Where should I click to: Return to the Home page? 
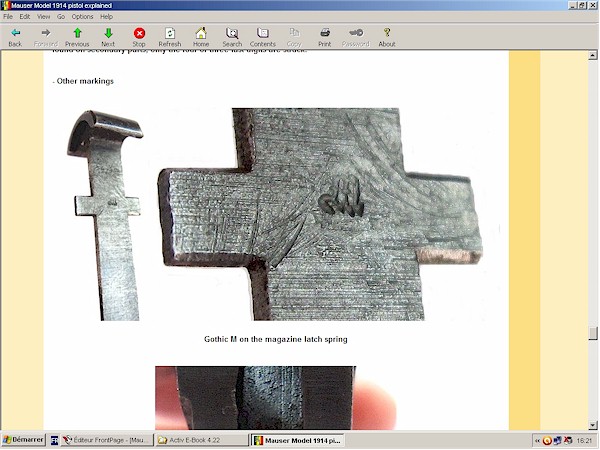point(201,37)
